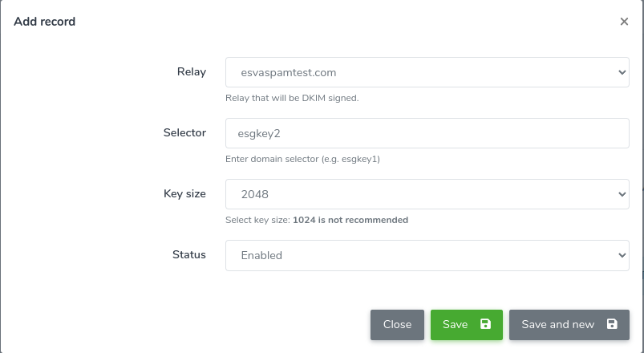Click the green Save button
Screen dimensions: 644x353
coord(467,325)
